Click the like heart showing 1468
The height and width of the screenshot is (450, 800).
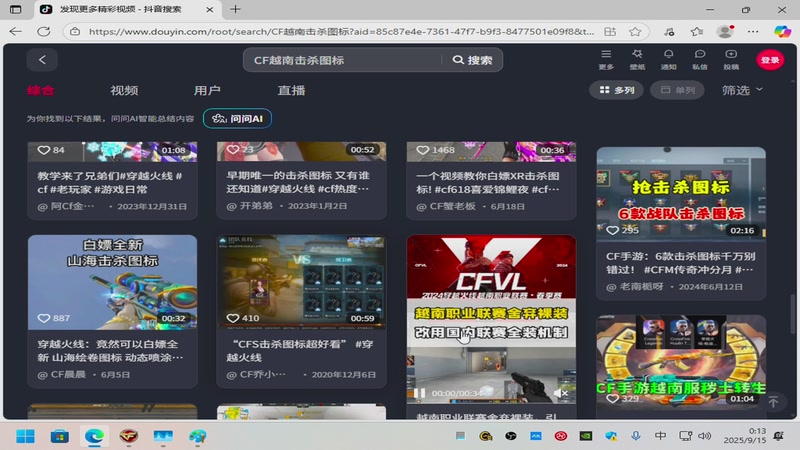(422, 150)
